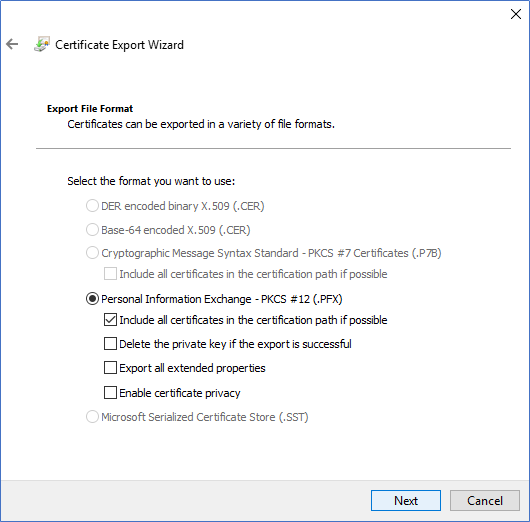Click the Certificate Export Wizard icon
The image size is (530, 522).
click(x=42, y=44)
